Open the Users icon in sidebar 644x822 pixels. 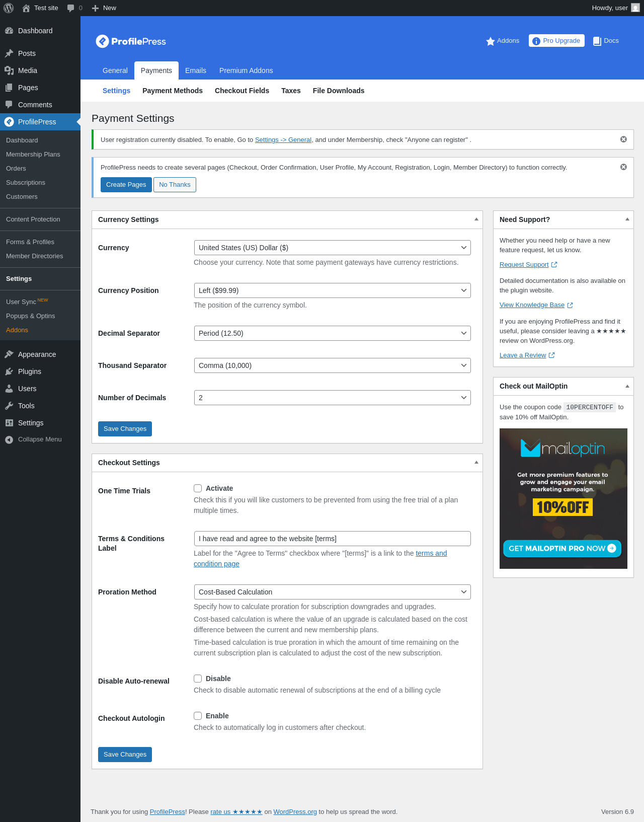(x=9, y=389)
